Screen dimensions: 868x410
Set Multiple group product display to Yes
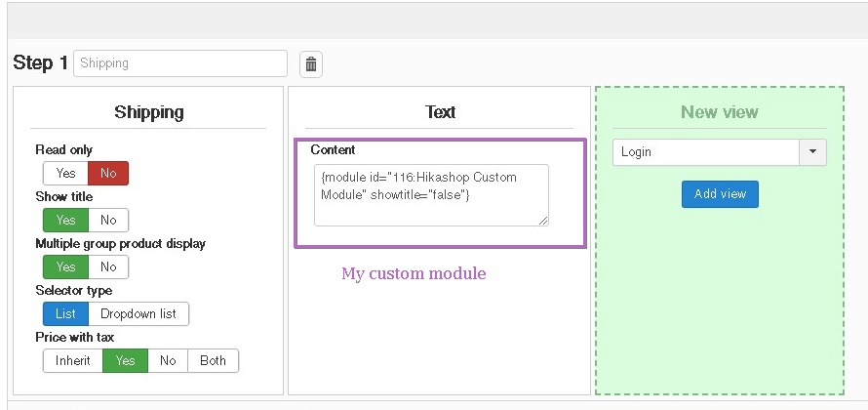65,267
